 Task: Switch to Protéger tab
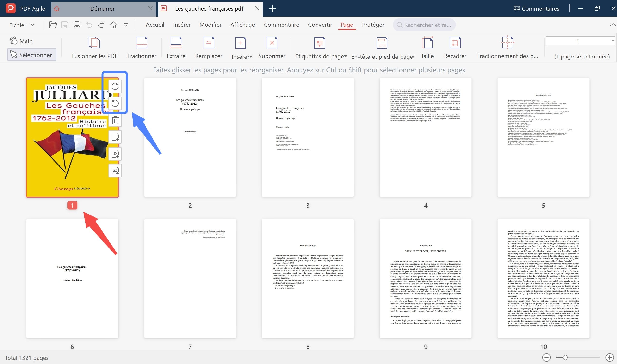[x=373, y=25]
